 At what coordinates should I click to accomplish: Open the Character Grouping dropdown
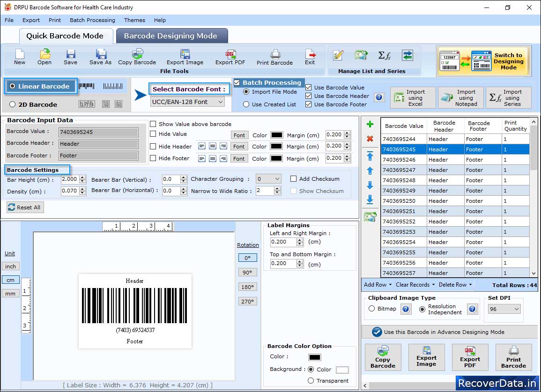(268, 179)
